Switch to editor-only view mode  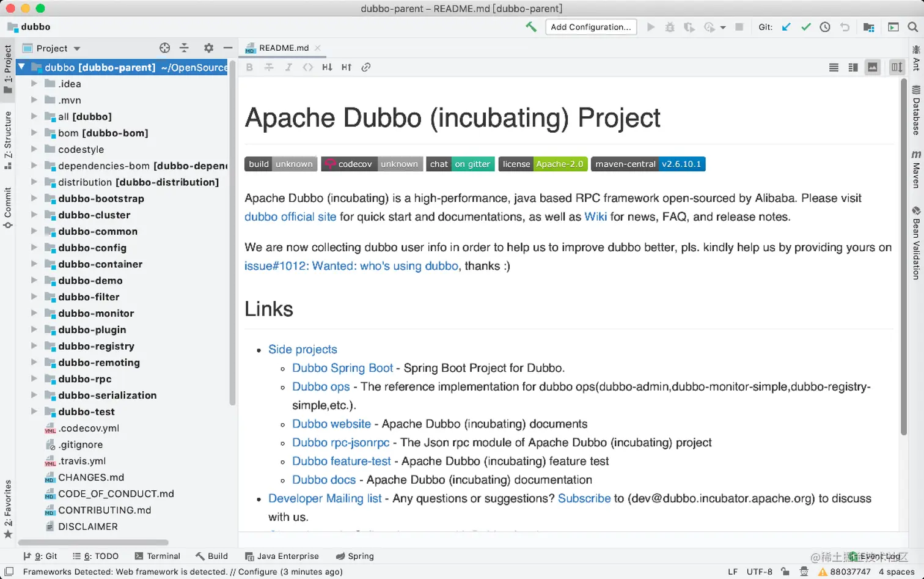(x=834, y=67)
